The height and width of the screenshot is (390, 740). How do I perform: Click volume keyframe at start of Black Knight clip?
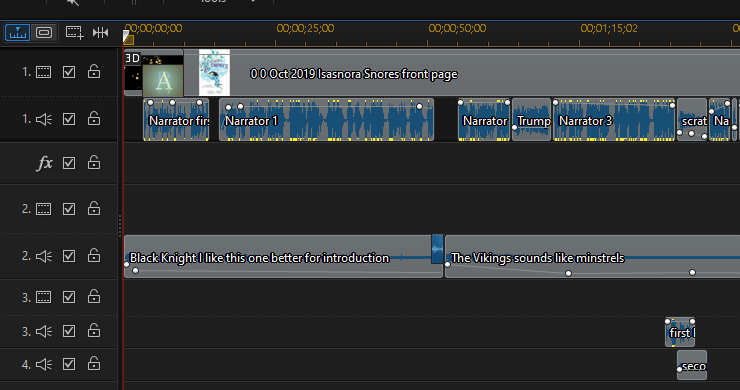point(126,264)
